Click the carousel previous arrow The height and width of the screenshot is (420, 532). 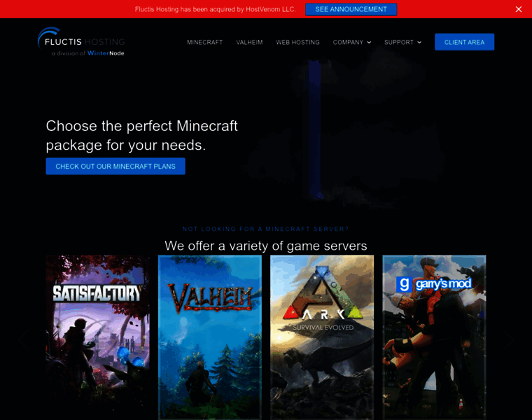[24, 339]
